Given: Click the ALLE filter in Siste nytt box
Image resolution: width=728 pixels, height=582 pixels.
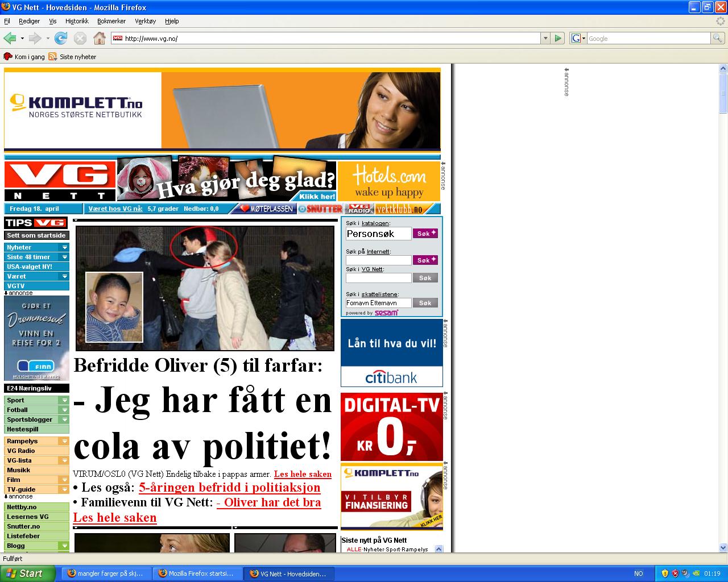Looking at the screenshot, I should point(354,550).
